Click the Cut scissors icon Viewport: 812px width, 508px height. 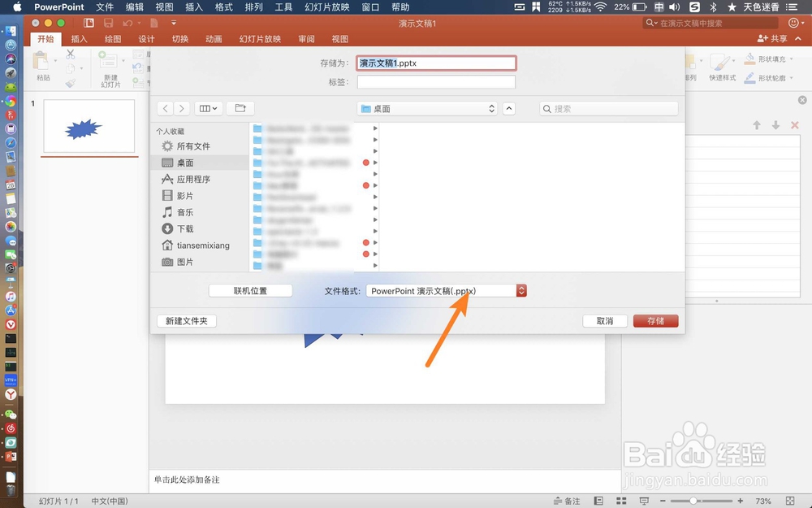[71, 54]
